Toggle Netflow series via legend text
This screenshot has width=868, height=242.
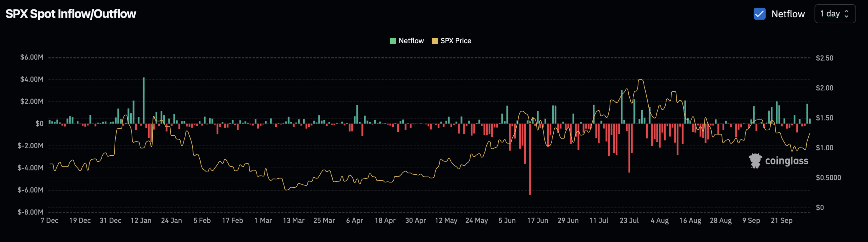pyautogui.click(x=411, y=41)
